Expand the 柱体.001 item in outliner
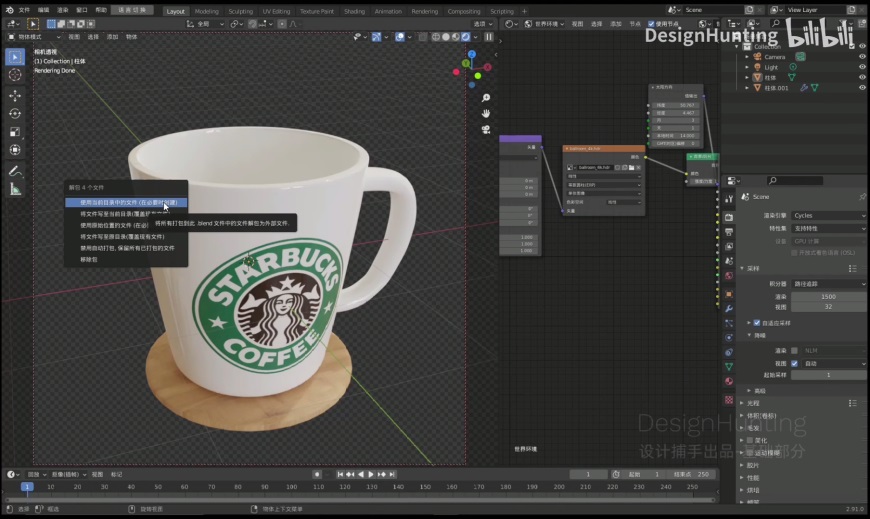Viewport: 870px width, 519px height. pyautogui.click(x=747, y=88)
